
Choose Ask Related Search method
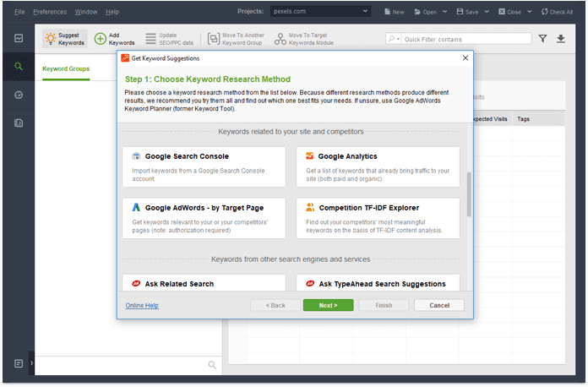(204, 283)
